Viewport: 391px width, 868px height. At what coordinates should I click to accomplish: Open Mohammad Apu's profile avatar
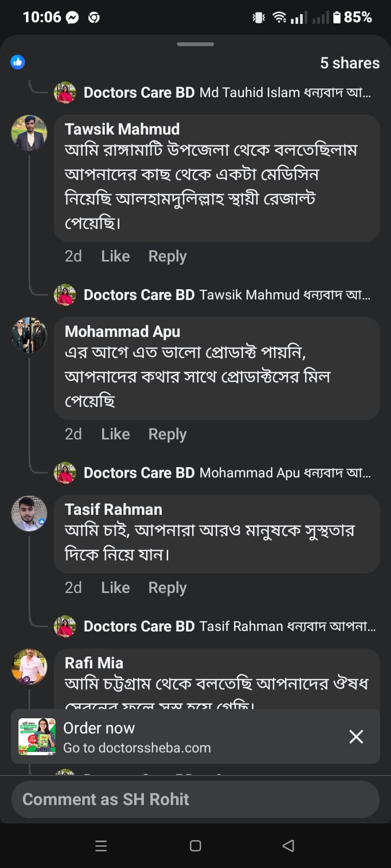tap(29, 335)
